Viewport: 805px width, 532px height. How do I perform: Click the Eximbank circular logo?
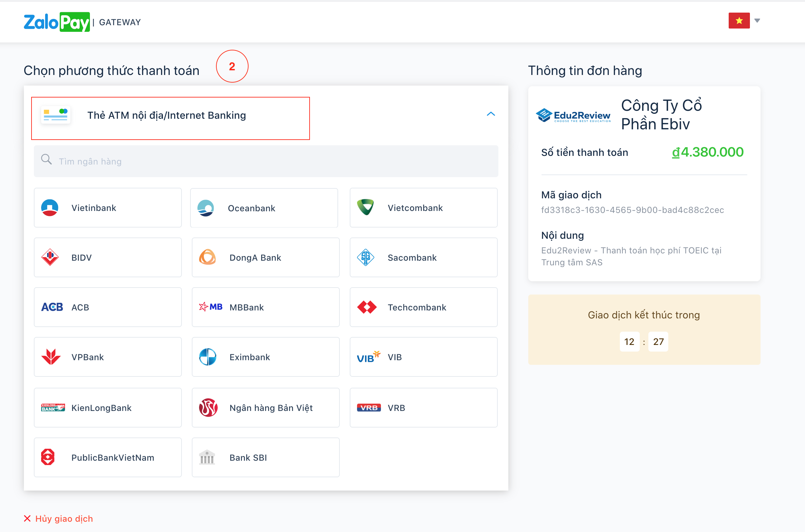[x=207, y=357]
